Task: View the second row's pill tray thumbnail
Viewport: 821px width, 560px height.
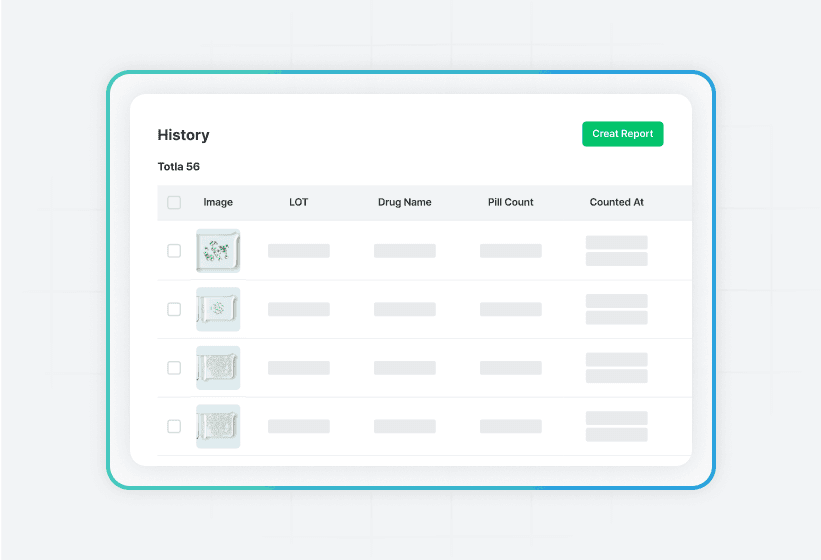Action: (x=218, y=309)
